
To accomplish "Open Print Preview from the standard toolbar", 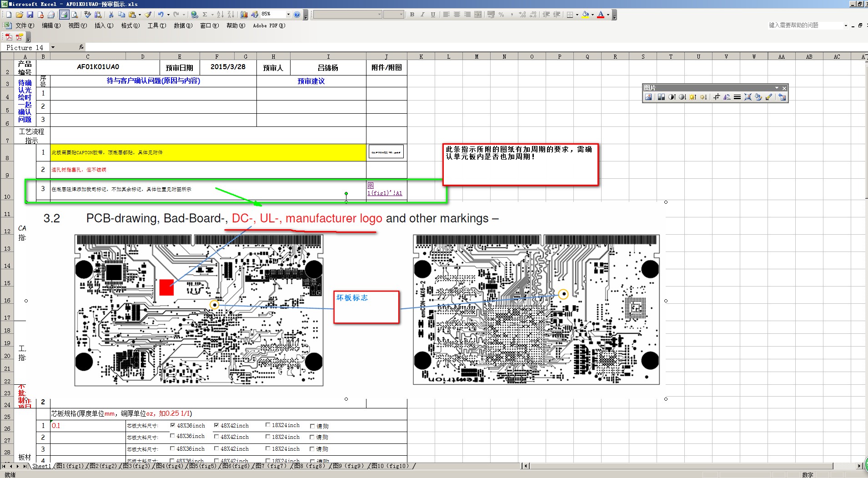I will tap(75, 15).
